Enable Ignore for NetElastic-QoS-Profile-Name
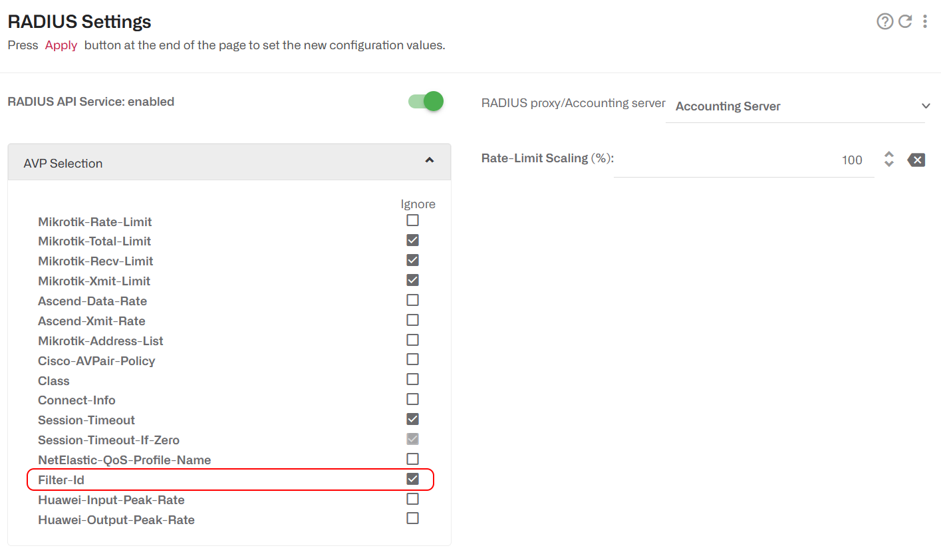The width and height of the screenshot is (941, 560). click(x=412, y=459)
